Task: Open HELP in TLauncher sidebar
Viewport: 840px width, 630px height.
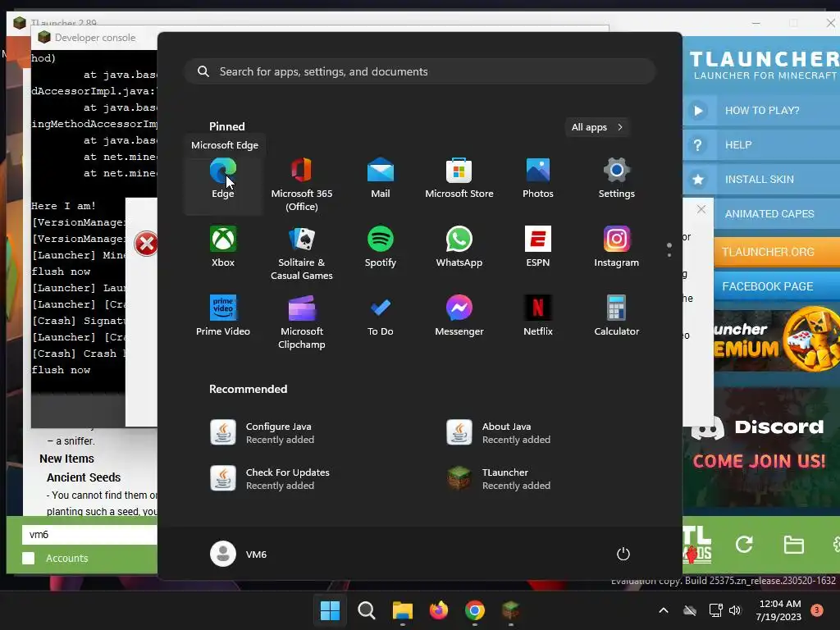Action: click(x=761, y=145)
